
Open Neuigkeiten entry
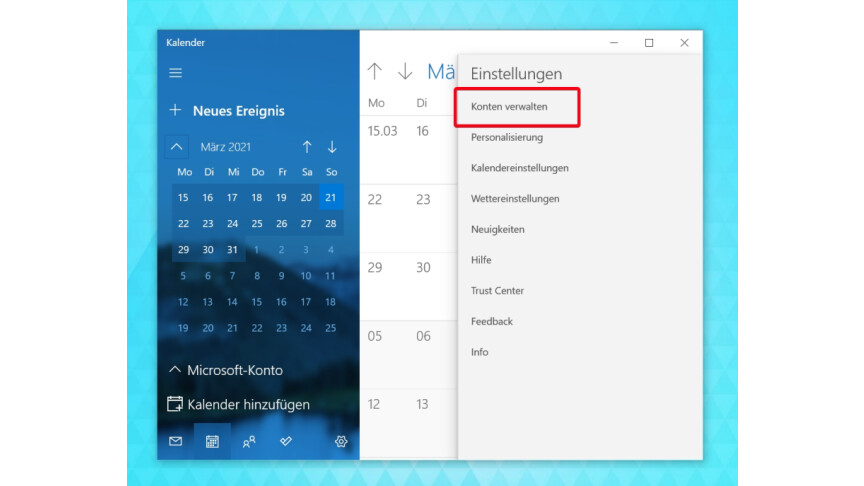coord(498,229)
